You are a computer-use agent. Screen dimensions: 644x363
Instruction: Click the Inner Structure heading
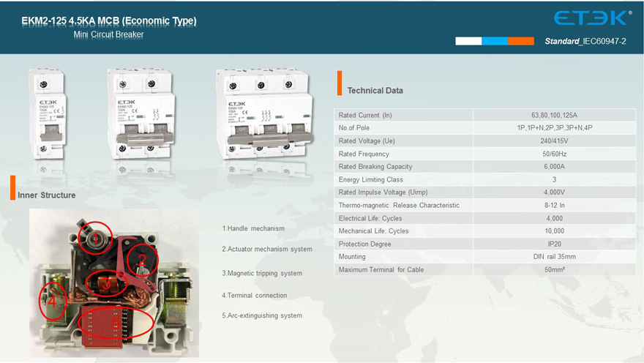click(46, 195)
